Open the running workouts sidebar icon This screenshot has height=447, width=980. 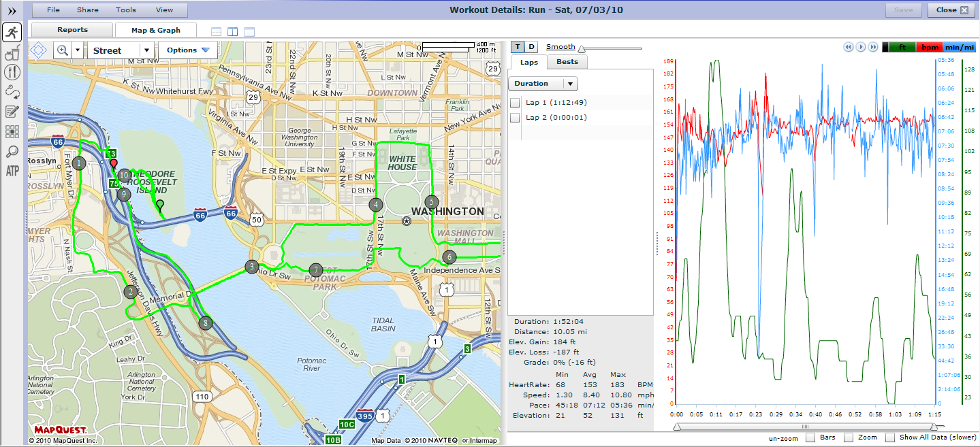tap(12, 32)
